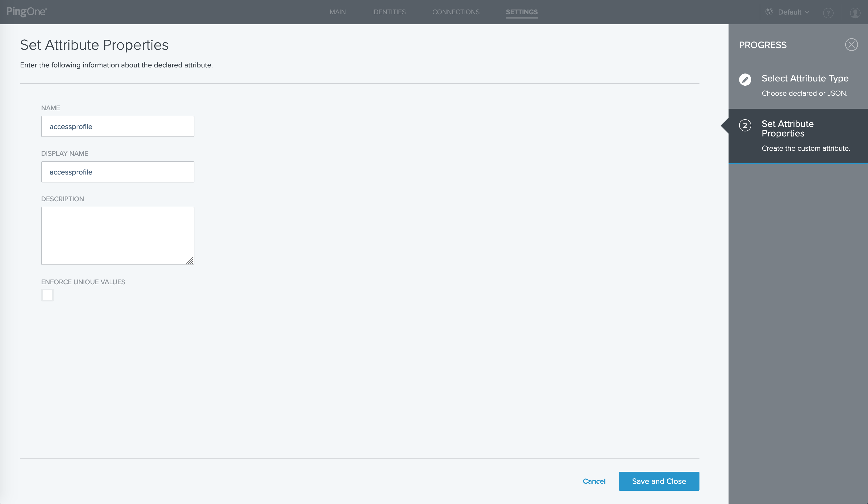Click the globe/environment icon
This screenshot has width=868, height=504.
click(770, 12)
